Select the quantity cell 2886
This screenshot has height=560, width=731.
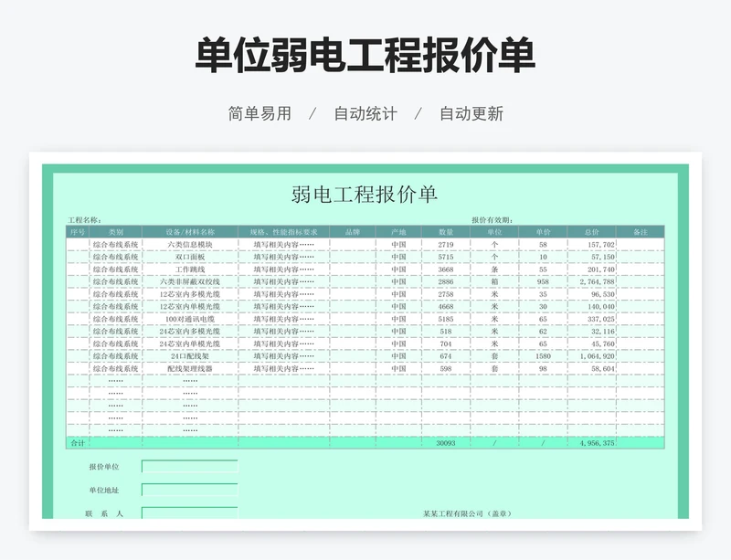[446, 281]
